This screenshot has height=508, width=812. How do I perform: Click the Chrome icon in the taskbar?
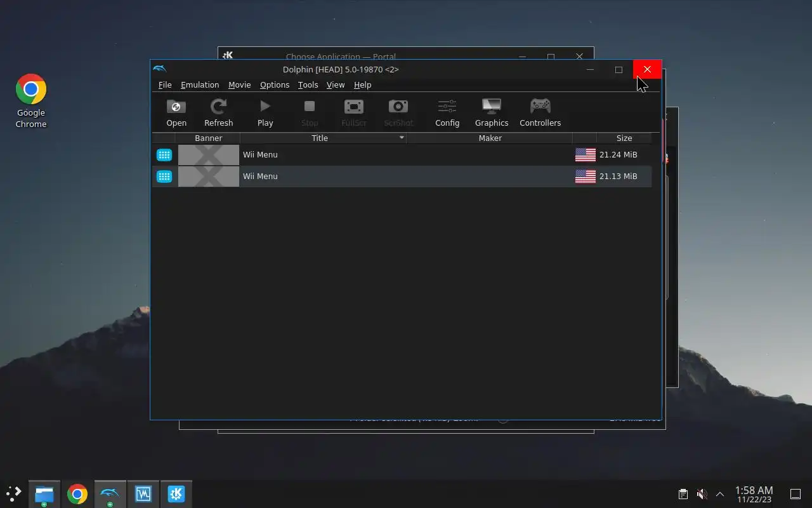click(77, 494)
